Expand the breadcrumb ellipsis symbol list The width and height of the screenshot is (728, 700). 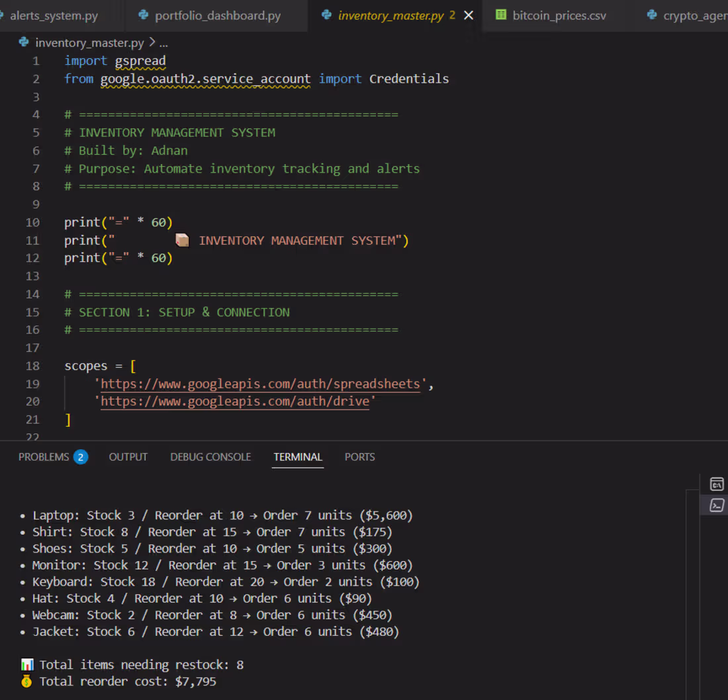pos(163,43)
